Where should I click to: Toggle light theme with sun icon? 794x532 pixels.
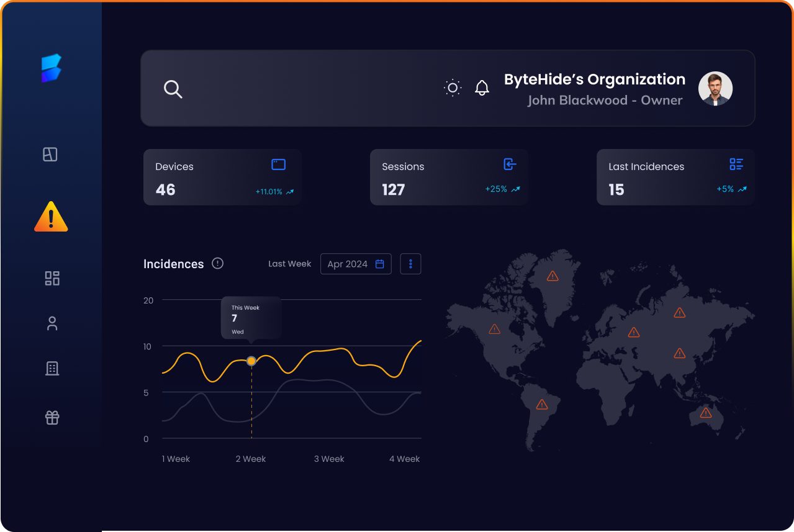click(453, 88)
